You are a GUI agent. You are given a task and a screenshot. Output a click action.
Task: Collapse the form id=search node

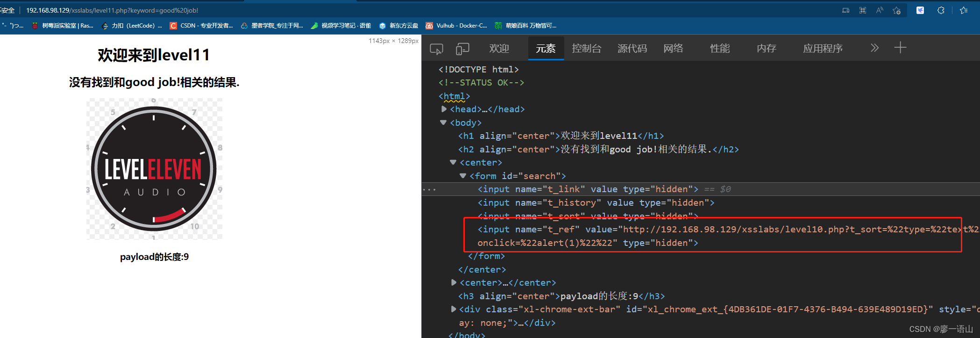(x=463, y=176)
